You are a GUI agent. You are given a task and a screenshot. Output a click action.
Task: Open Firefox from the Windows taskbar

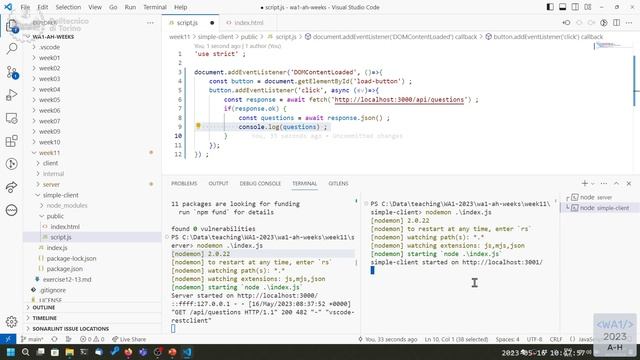click(128, 352)
